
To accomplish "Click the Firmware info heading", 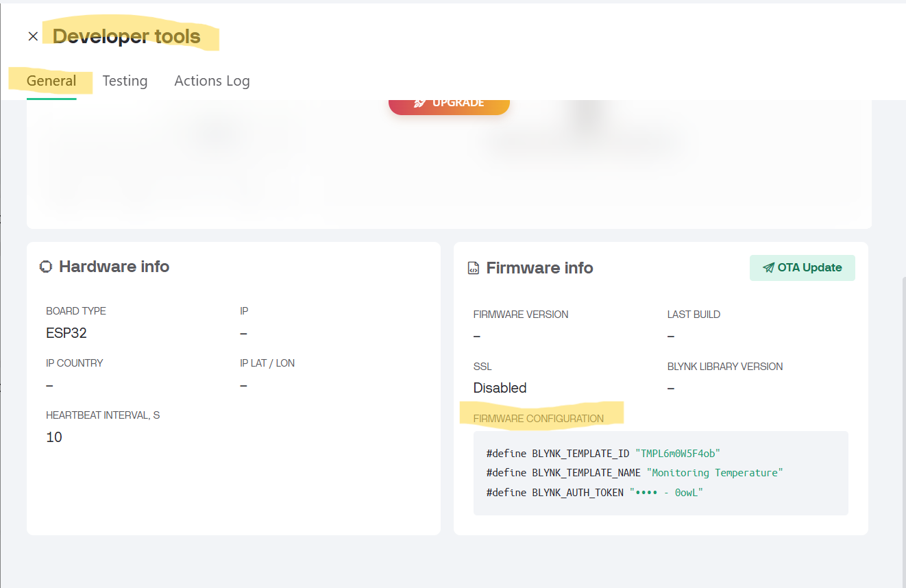I will point(539,268).
